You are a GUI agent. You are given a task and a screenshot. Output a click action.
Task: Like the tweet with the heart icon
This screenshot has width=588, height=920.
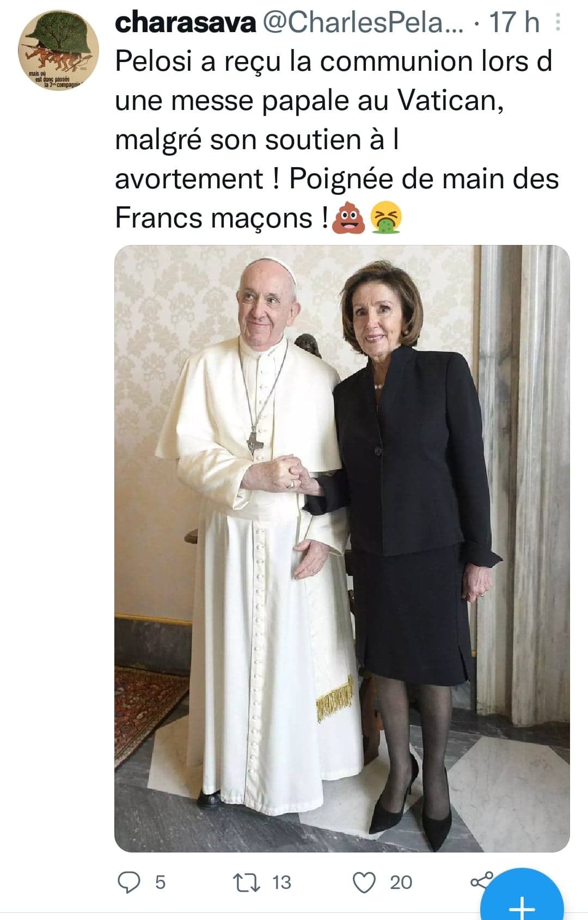[x=364, y=882]
